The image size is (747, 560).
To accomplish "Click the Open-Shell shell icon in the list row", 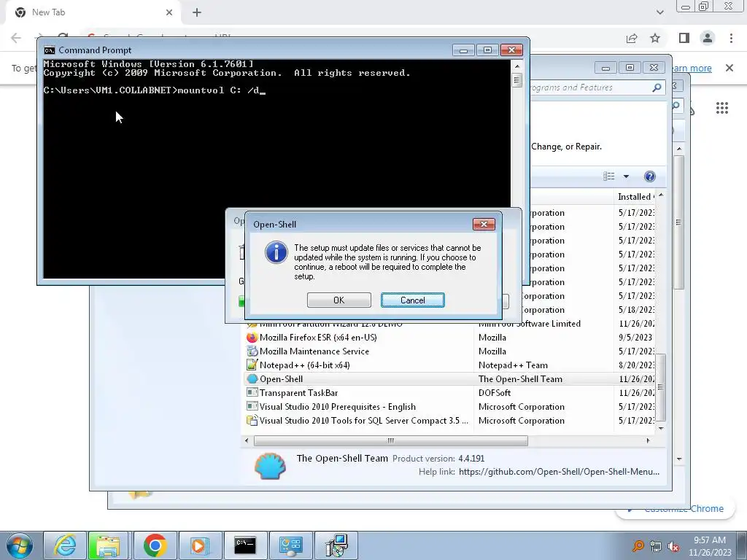I will [x=252, y=378].
